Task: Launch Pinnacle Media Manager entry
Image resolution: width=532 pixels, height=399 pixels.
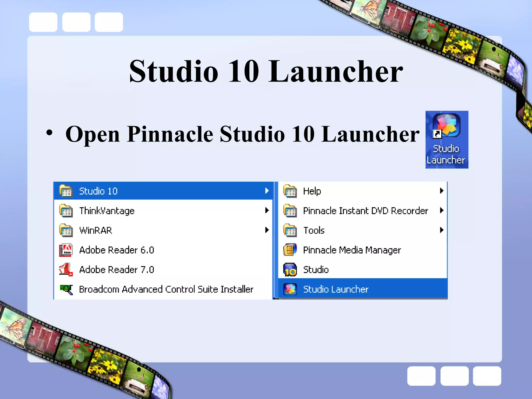Action: tap(363, 250)
